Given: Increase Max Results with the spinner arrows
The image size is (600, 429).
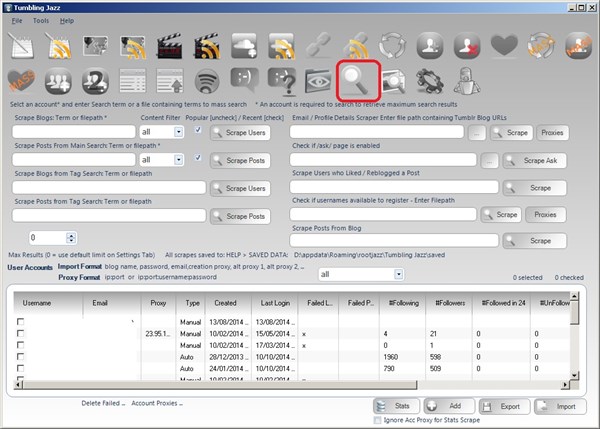Looking at the screenshot, I should tap(71, 235).
